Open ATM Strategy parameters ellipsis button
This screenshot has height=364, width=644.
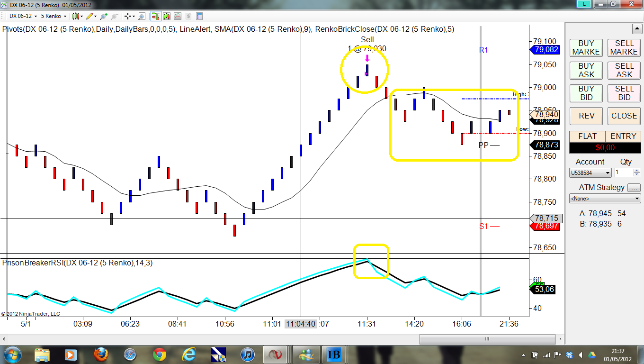click(x=634, y=188)
